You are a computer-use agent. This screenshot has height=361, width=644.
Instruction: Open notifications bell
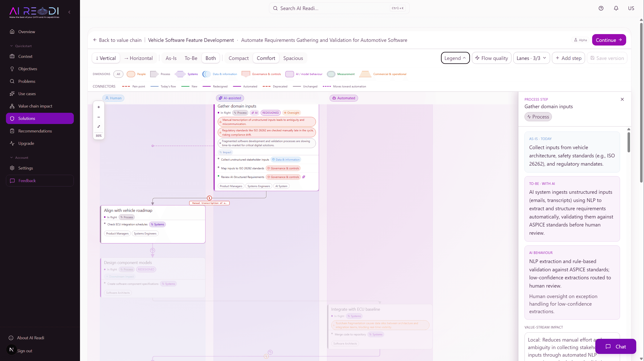[616, 8]
